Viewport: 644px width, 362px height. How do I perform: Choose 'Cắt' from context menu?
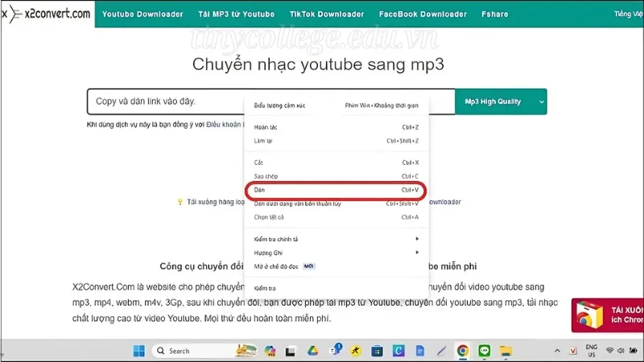(x=336, y=162)
